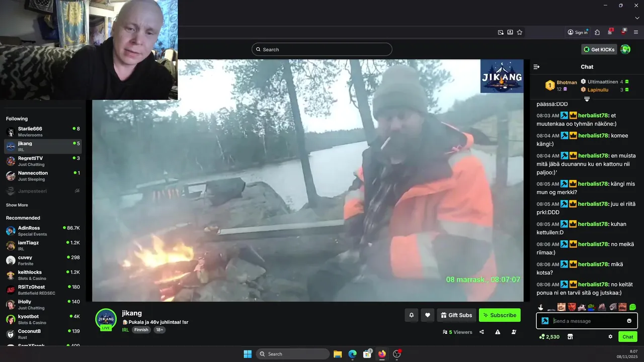Open AdinRoss recommended channel
The width and height of the screenshot is (644, 362).
[x=43, y=231]
